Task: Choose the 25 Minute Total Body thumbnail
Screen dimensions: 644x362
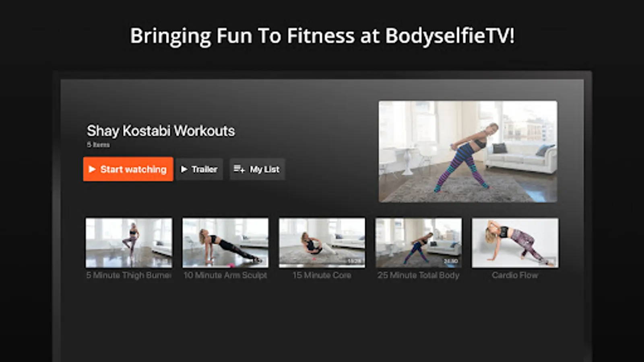Action: [x=419, y=243]
